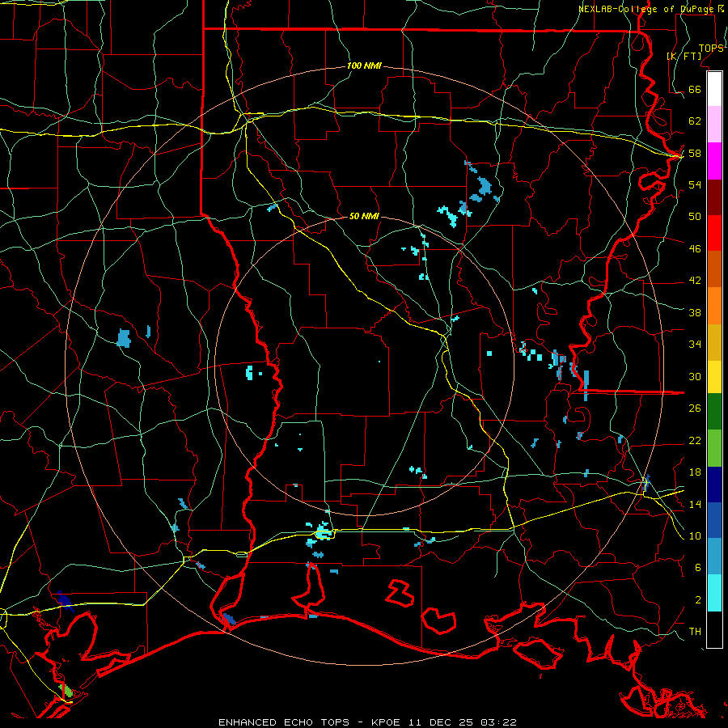728x728 pixels.
Task: Choose the bright yellow legend swatch
Action: pos(714,377)
